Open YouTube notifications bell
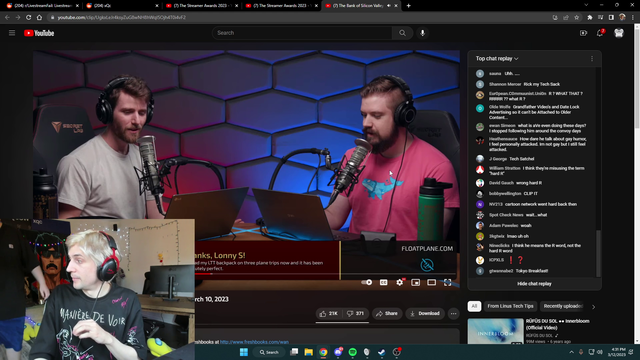Image resolution: width=640 pixels, height=360 pixels. [x=600, y=33]
